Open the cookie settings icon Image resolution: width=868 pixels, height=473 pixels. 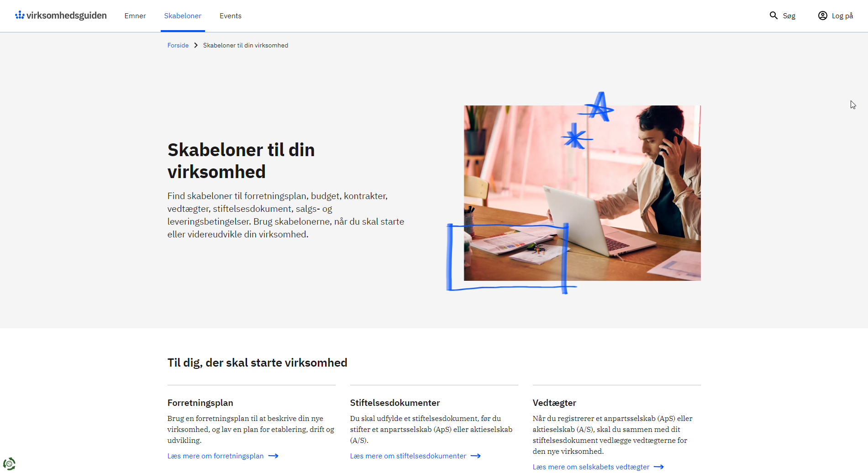point(9,464)
